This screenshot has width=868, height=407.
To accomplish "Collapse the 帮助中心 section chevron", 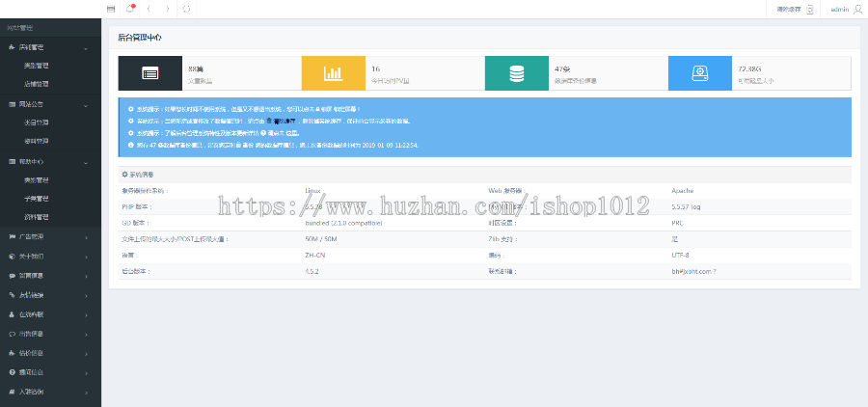I will 86,162.
